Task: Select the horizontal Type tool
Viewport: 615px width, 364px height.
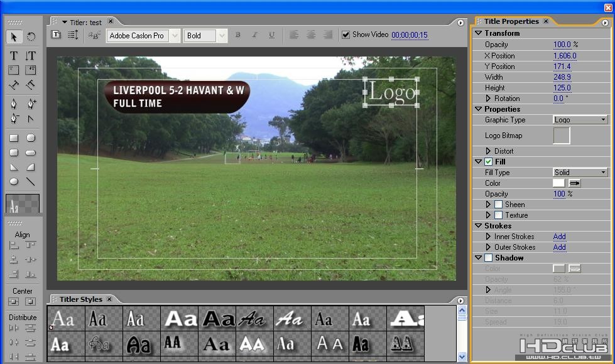Action: [x=14, y=56]
